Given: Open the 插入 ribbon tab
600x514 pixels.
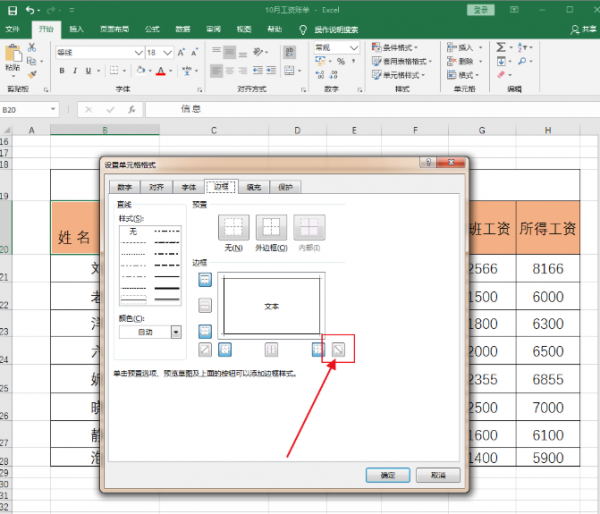Looking at the screenshot, I should 76,29.
